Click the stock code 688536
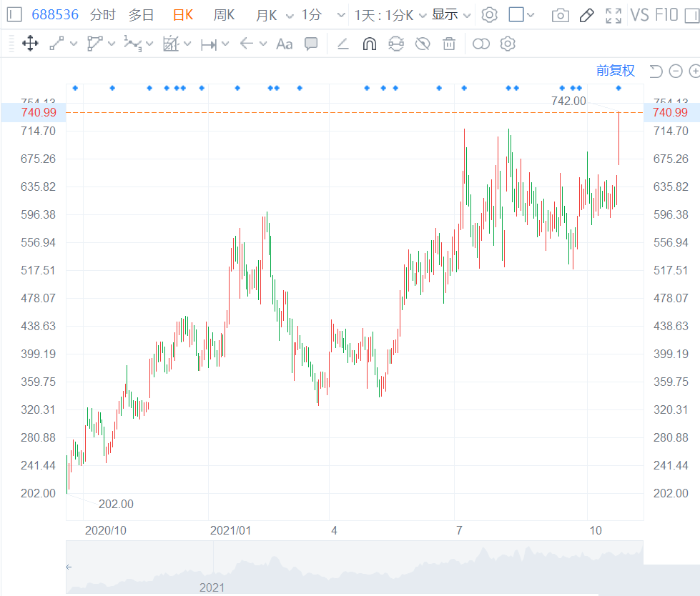This screenshot has height=596, width=700. pos(54,15)
